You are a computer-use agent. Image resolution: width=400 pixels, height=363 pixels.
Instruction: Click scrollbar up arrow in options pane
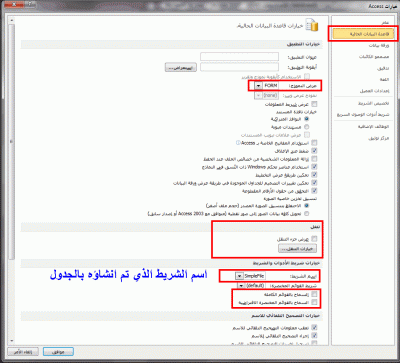pos(12,20)
